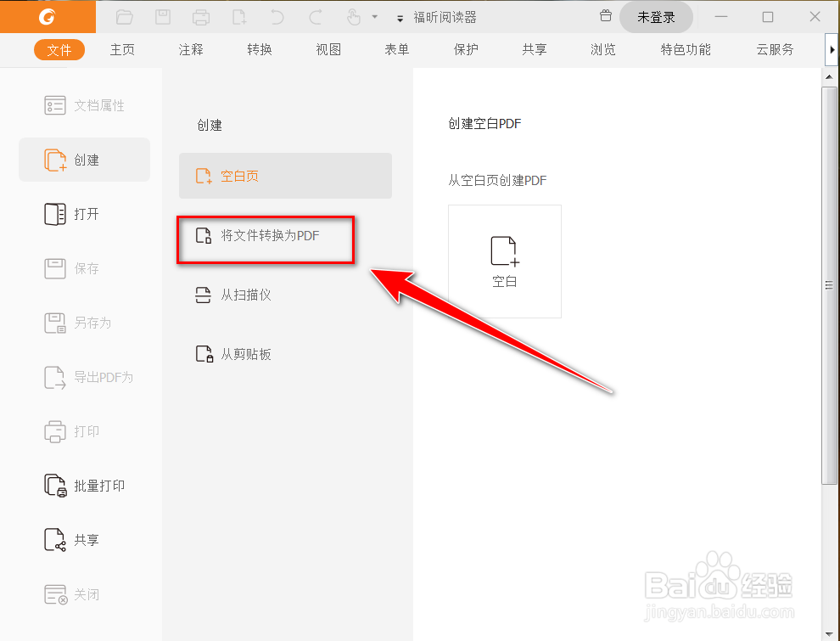Click the 空白 blank page thumbnail
Screen dimensions: 840x641
tap(504, 261)
